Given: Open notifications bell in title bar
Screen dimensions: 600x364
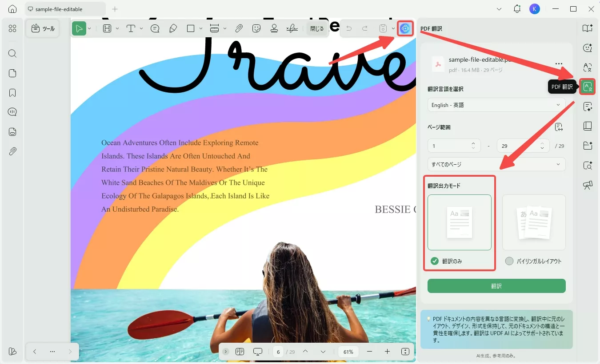Looking at the screenshot, I should 517,9.
